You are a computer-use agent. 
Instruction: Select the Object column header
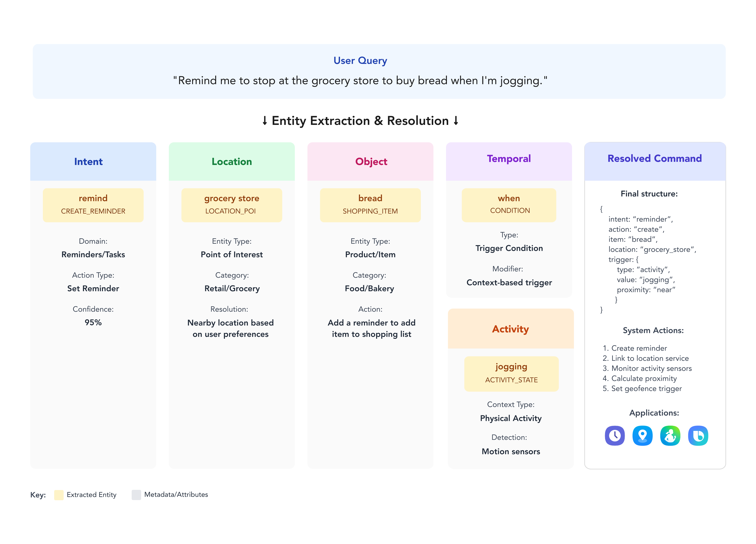coord(371,162)
